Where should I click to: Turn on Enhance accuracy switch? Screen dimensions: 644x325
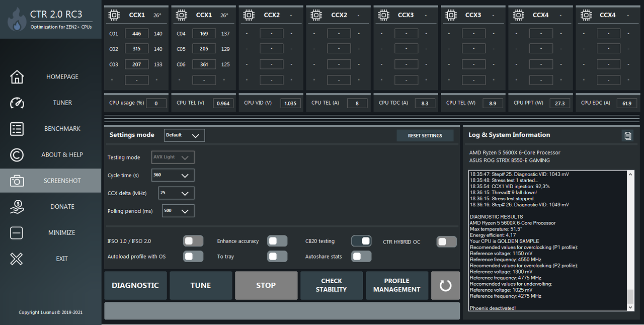(x=277, y=241)
